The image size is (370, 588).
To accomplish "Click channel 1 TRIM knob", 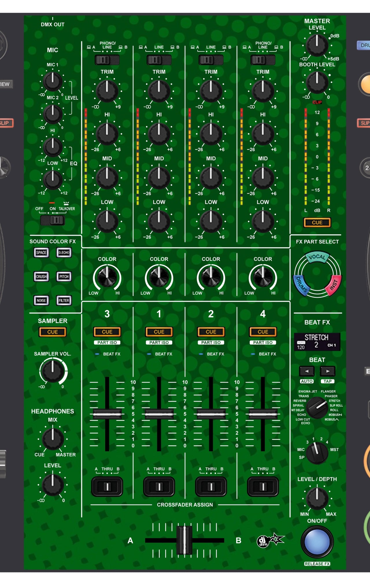I will click(159, 91).
